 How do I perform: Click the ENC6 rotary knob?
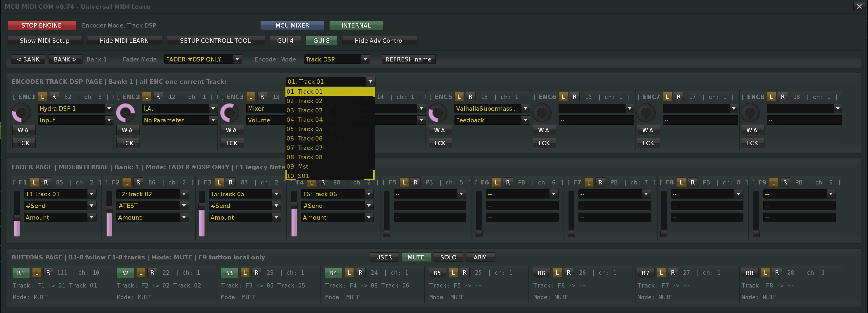click(542, 113)
